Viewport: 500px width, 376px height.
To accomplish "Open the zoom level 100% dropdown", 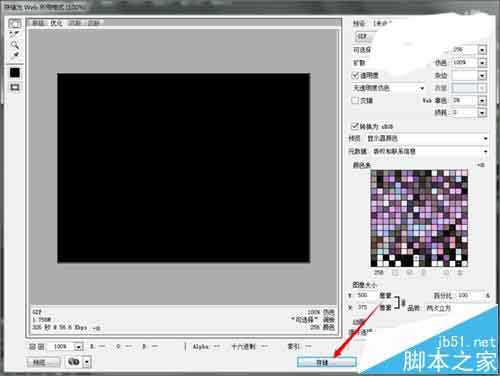I will coord(78,347).
